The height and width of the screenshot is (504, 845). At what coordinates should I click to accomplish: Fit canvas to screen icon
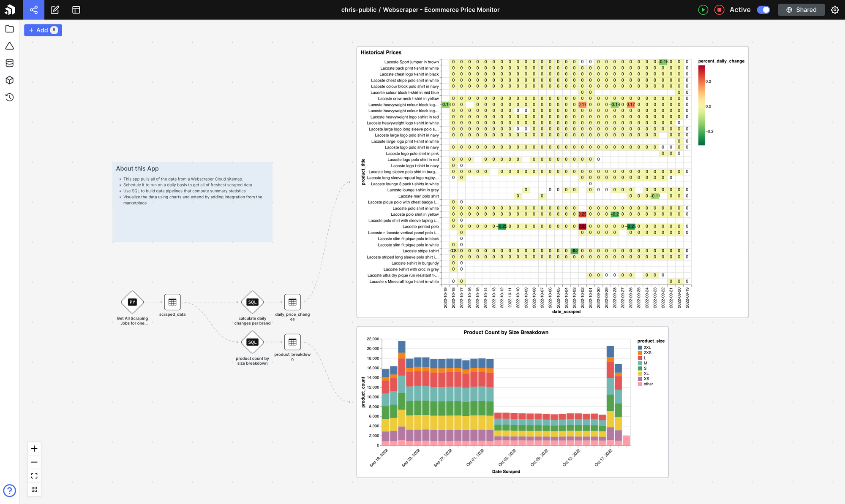34,476
